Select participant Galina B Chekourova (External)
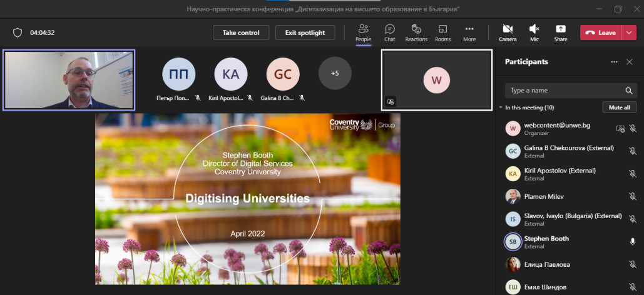Image resolution: width=644 pixels, height=295 pixels. pos(570,151)
